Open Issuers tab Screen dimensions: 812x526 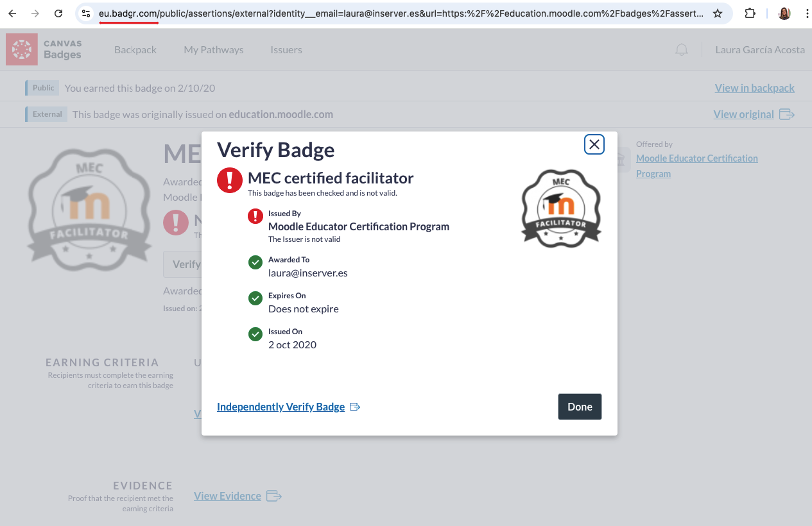coord(286,49)
